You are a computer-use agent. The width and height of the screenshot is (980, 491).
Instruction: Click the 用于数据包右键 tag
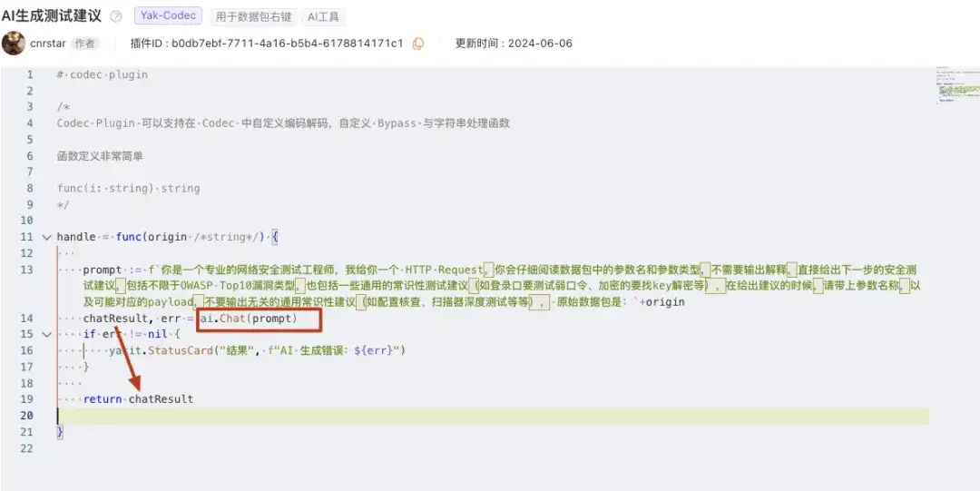click(254, 17)
